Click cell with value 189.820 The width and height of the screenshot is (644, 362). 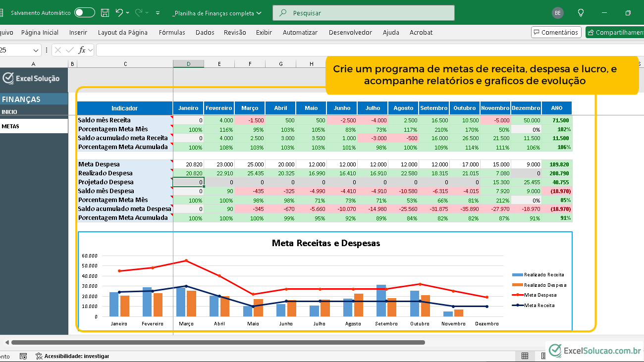557,164
